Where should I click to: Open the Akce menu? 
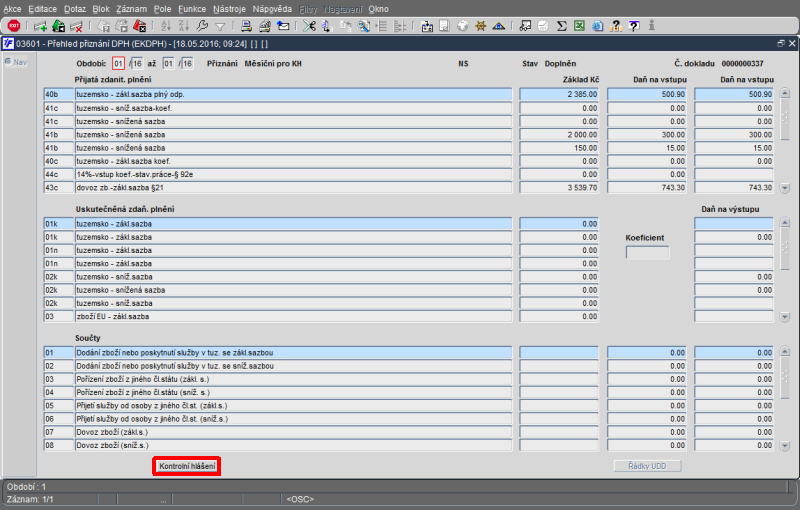coord(12,9)
